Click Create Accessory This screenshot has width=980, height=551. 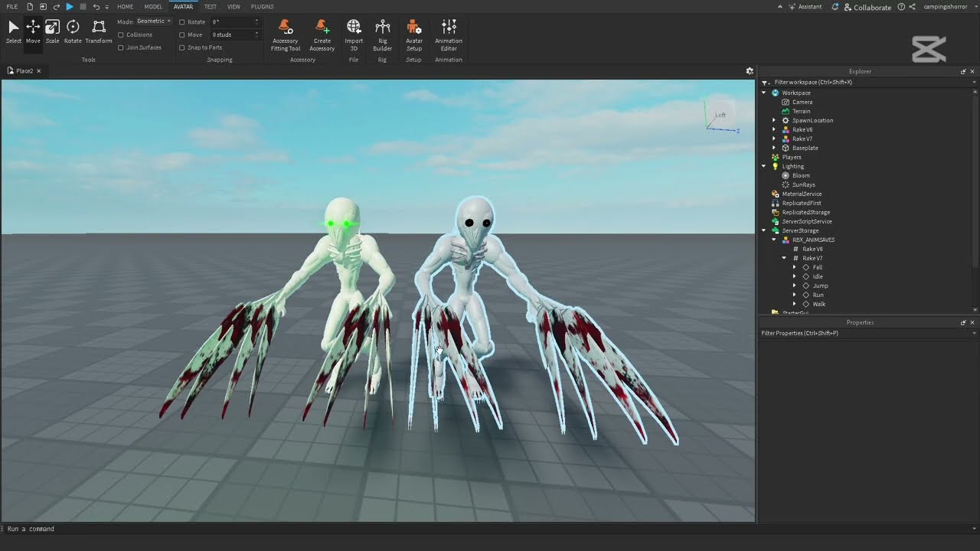pyautogui.click(x=322, y=35)
